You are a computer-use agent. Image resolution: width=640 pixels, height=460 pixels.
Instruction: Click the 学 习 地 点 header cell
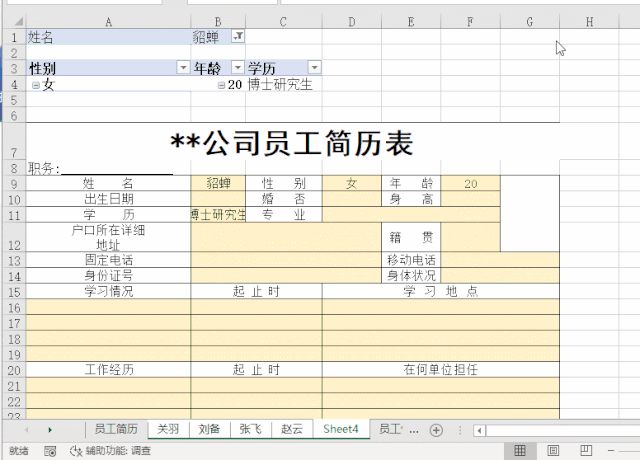[x=441, y=291]
